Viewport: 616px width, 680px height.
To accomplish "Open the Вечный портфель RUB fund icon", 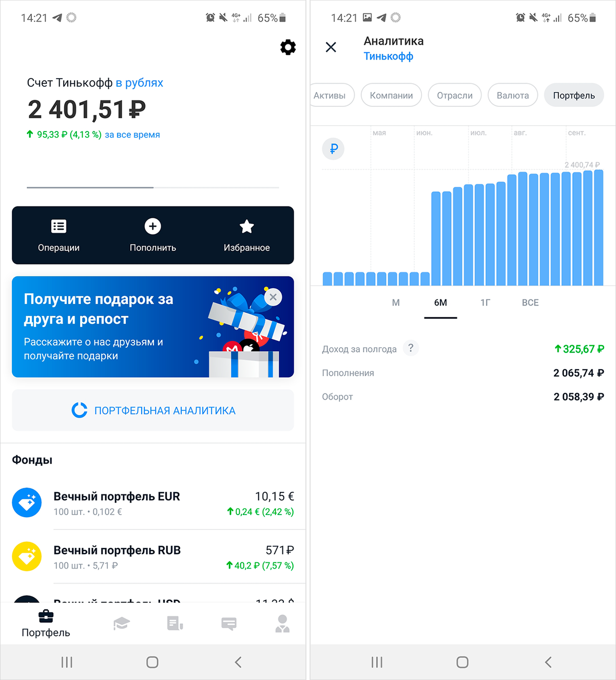I will (27, 556).
